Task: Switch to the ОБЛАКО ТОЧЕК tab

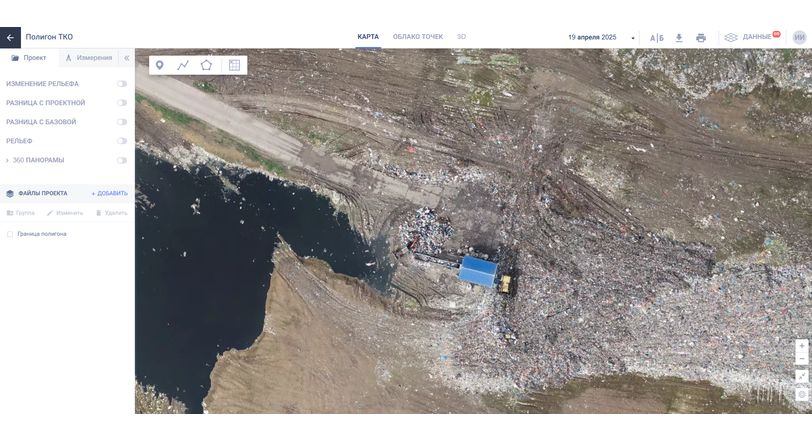Action: point(417,37)
